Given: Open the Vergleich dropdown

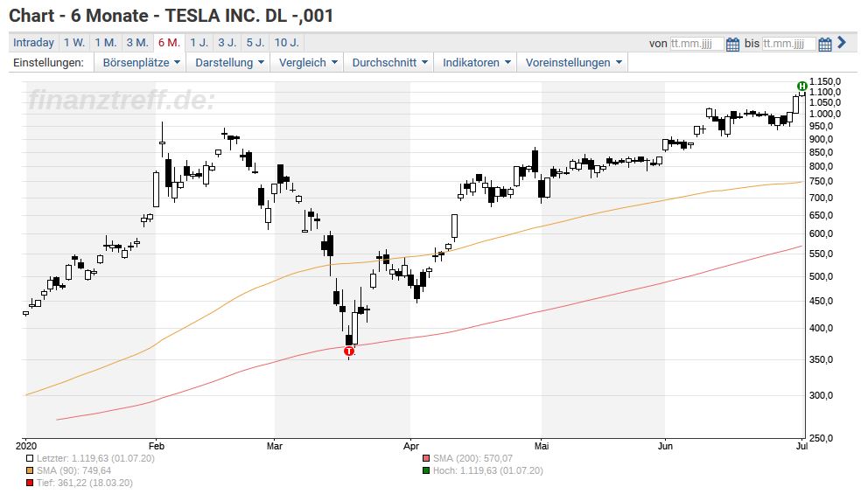Looking at the screenshot, I should click(x=307, y=62).
